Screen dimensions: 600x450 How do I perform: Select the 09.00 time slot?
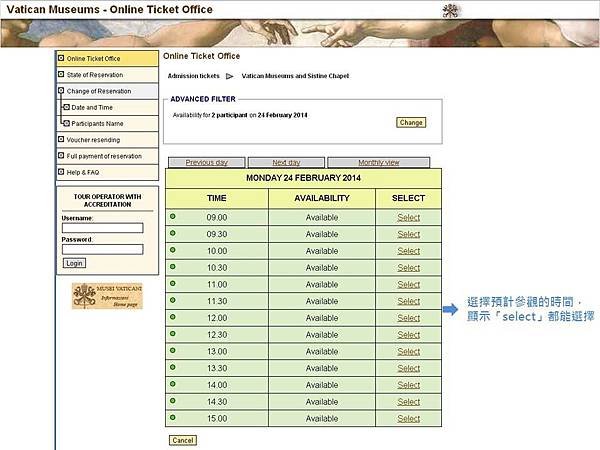coord(409,217)
